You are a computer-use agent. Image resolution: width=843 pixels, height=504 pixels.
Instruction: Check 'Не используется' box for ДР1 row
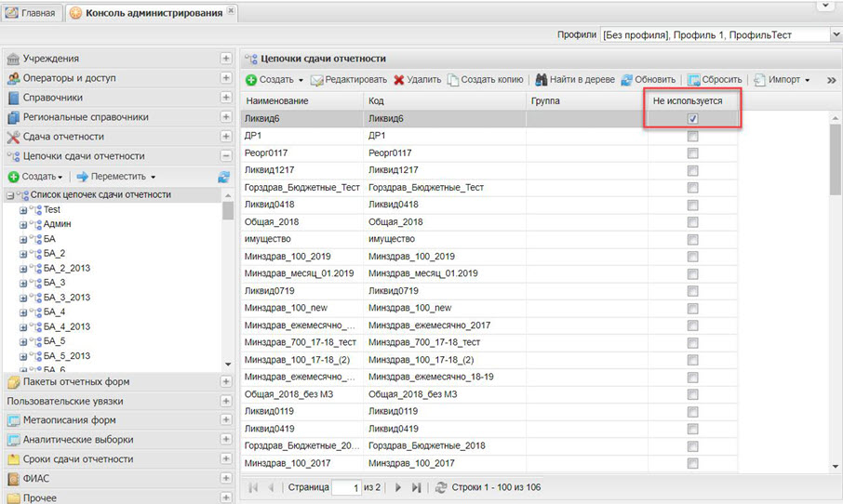[691, 136]
